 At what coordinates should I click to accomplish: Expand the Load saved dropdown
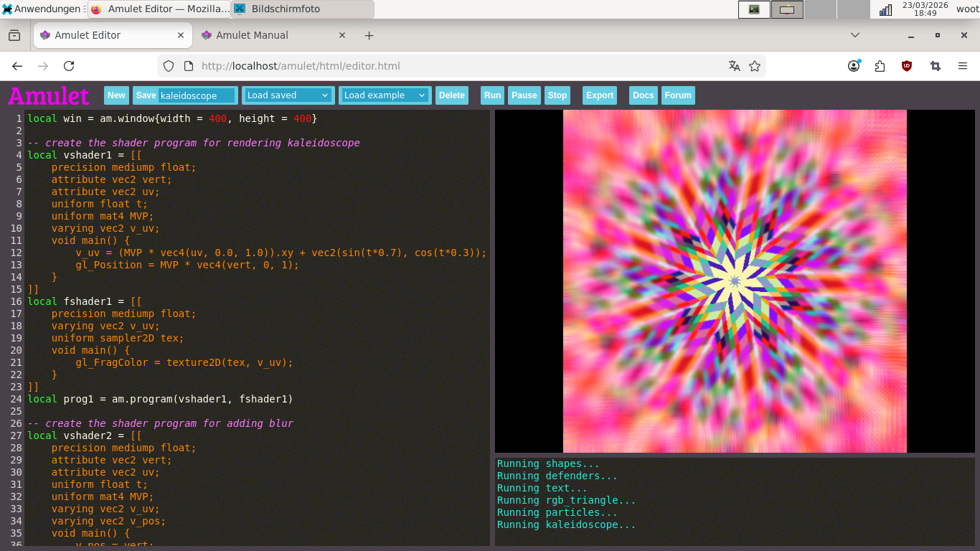[x=288, y=95]
